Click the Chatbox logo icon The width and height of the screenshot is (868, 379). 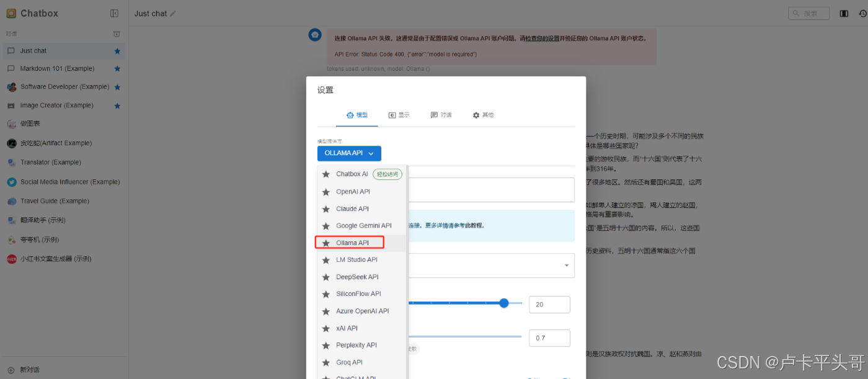point(11,13)
